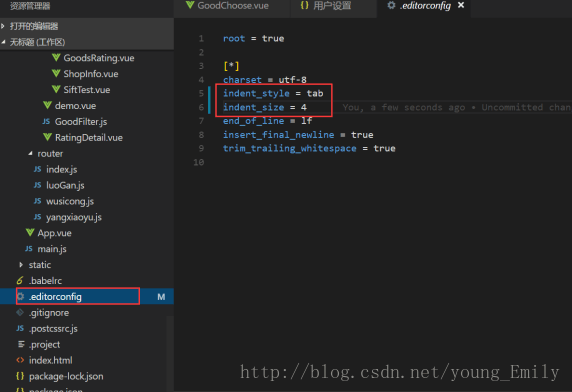This screenshot has width=572, height=392.
Task: Click JS icon beside .postcssrc.js
Action: coord(20,328)
